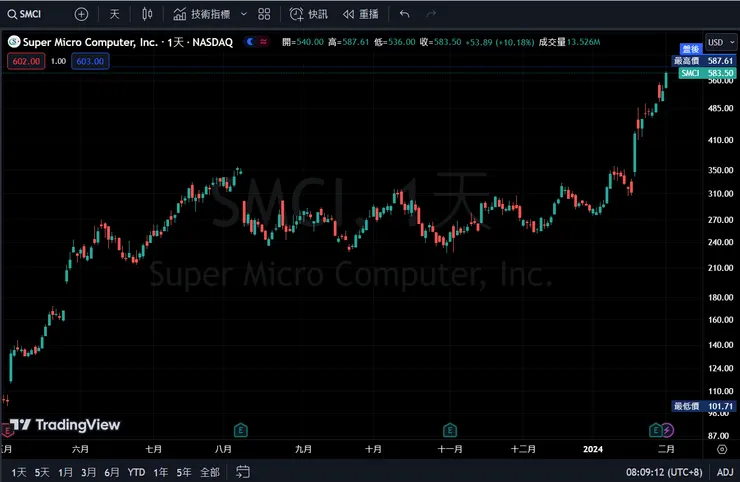Click the 08:09:12 (UTC+8) timezone
Image resolution: width=740 pixels, height=482 pixels.
point(664,472)
